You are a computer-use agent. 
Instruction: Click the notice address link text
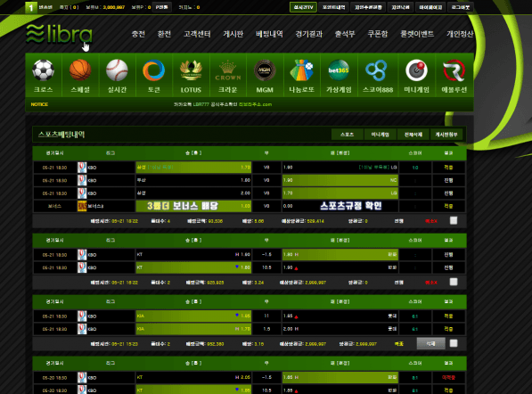[x=255, y=104]
